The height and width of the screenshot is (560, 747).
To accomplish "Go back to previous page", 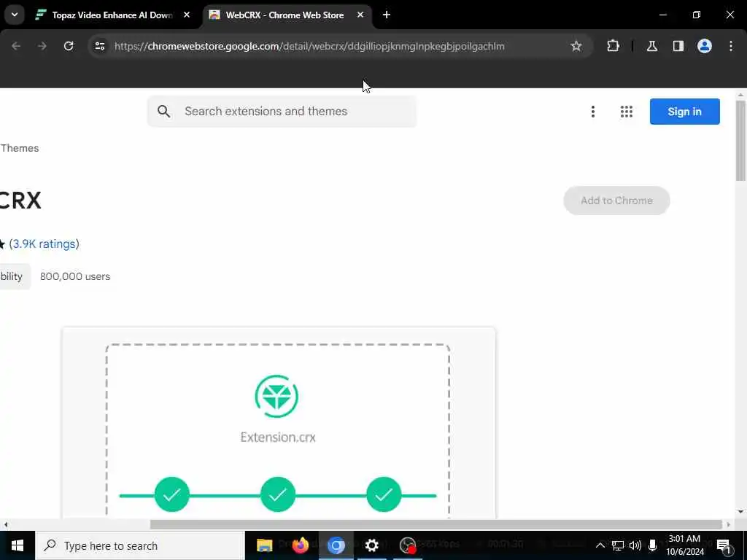I will pyautogui.click(x=16, y=46).
